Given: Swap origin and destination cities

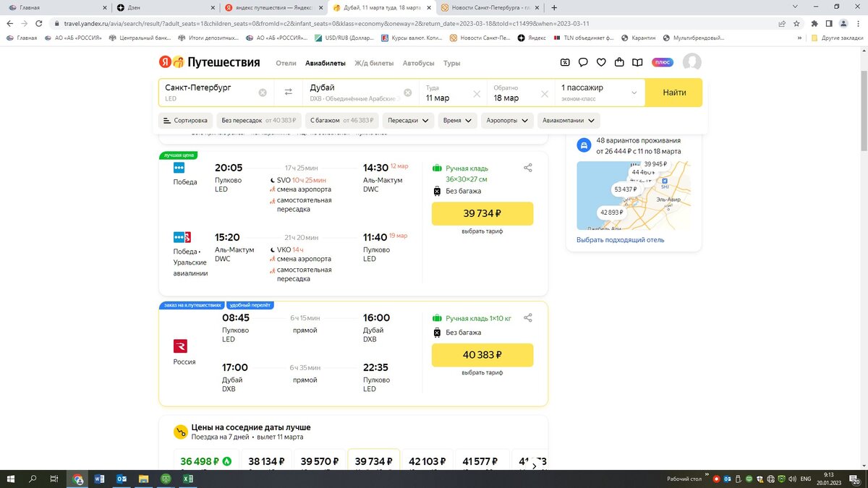Looking at the screenshot, I should [x=288, y=92].
